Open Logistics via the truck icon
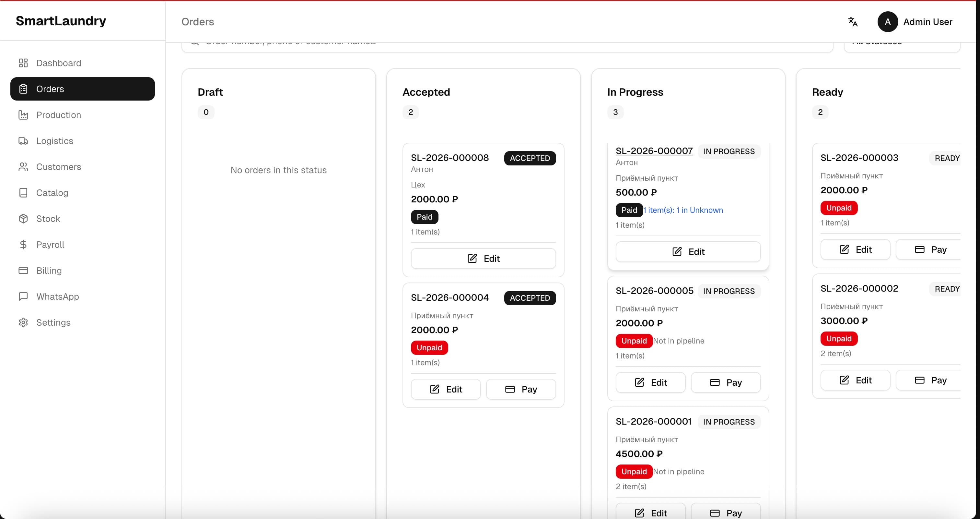Viewport: 980px width, 519px height. click(23, 140)
